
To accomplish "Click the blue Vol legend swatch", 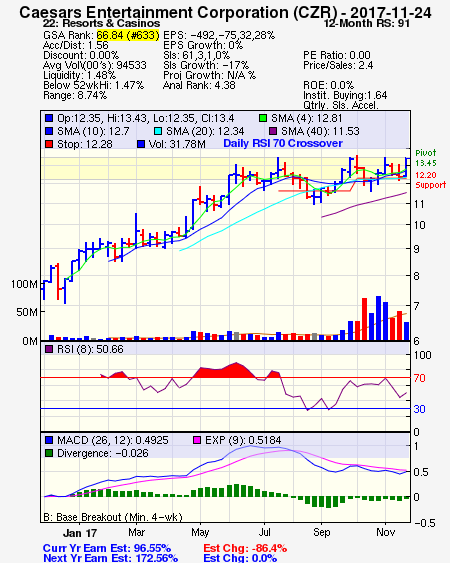I will (x=141, y=144).
